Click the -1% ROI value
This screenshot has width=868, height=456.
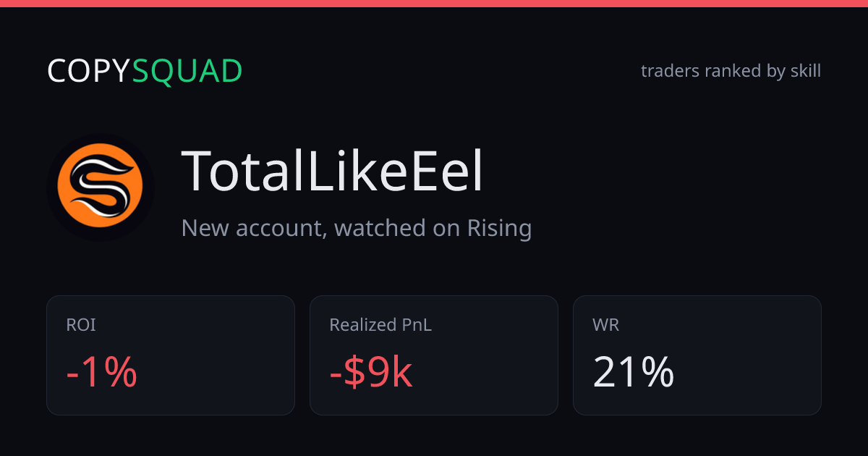pyautogui.click(x=101, y=373)
